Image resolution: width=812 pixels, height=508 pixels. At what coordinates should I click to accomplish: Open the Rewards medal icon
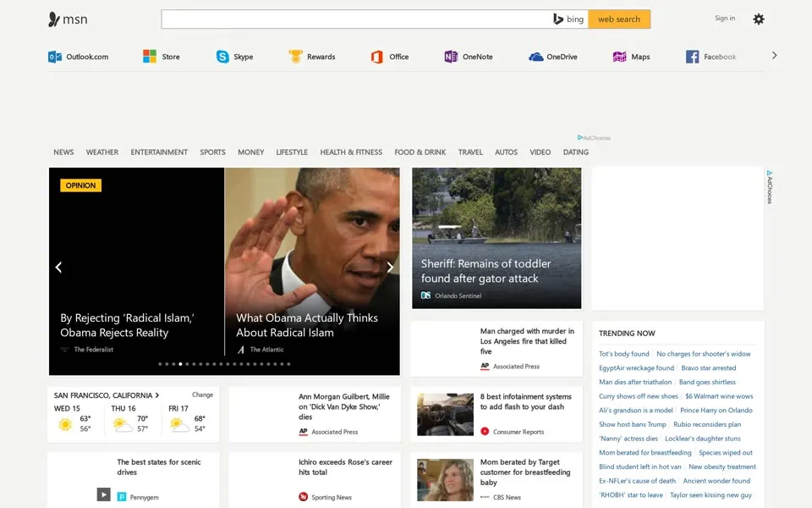(x=296, y=57)
